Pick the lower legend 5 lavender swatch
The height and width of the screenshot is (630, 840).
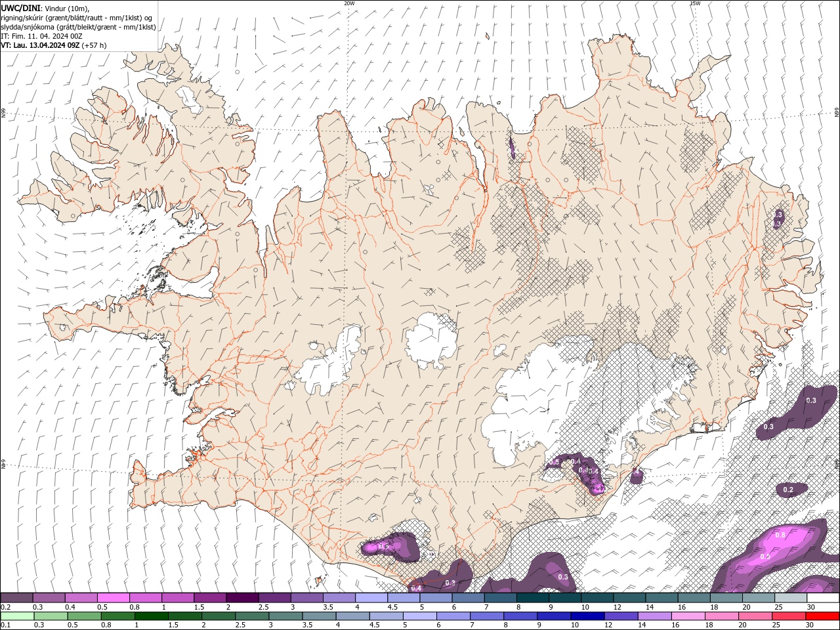pyautogui.click(x=420, y=616)
